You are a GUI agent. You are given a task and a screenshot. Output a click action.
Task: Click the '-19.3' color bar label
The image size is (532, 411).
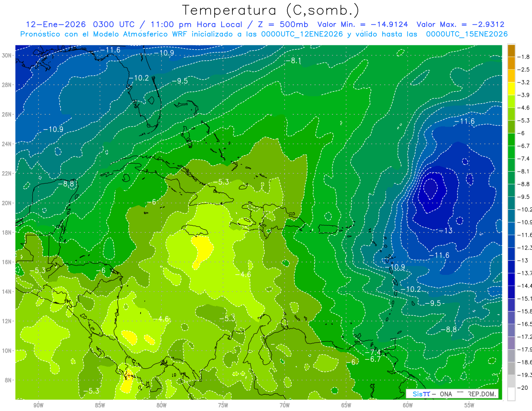524,375
